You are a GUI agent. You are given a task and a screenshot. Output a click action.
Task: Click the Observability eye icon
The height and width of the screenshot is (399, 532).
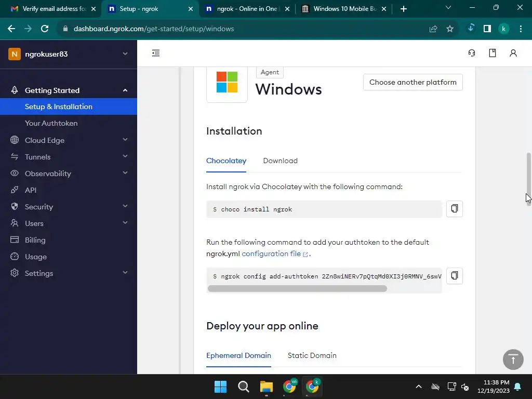tap(14, 173)
